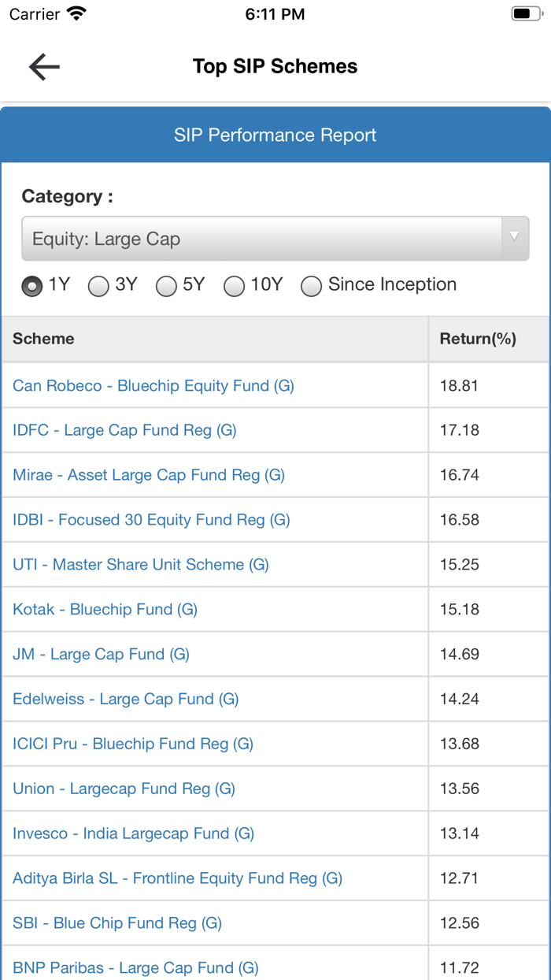Tap the Return(%) column header
Image resolution: width=551 pixels, height=980 pixels.
click(478, 339)
